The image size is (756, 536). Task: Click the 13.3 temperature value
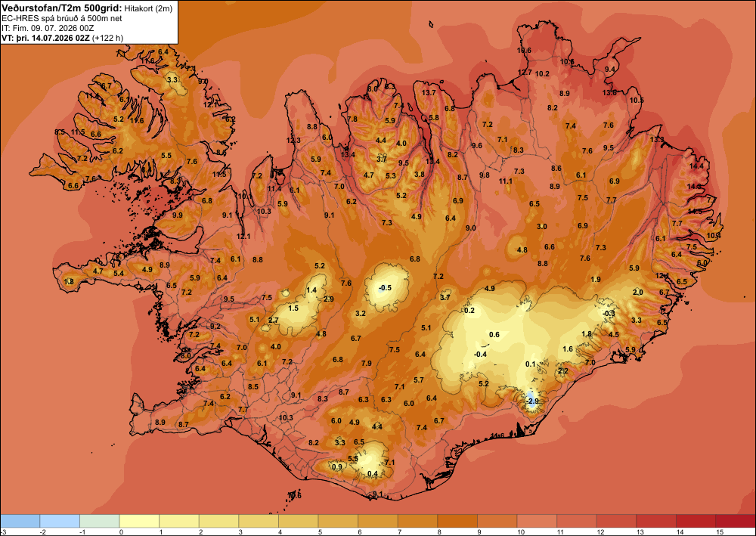coord(657,139)
